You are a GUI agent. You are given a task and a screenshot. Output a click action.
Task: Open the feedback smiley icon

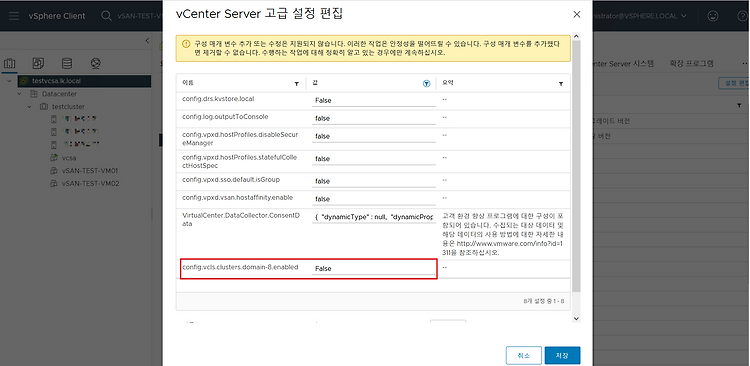click(x=713, y=16)
